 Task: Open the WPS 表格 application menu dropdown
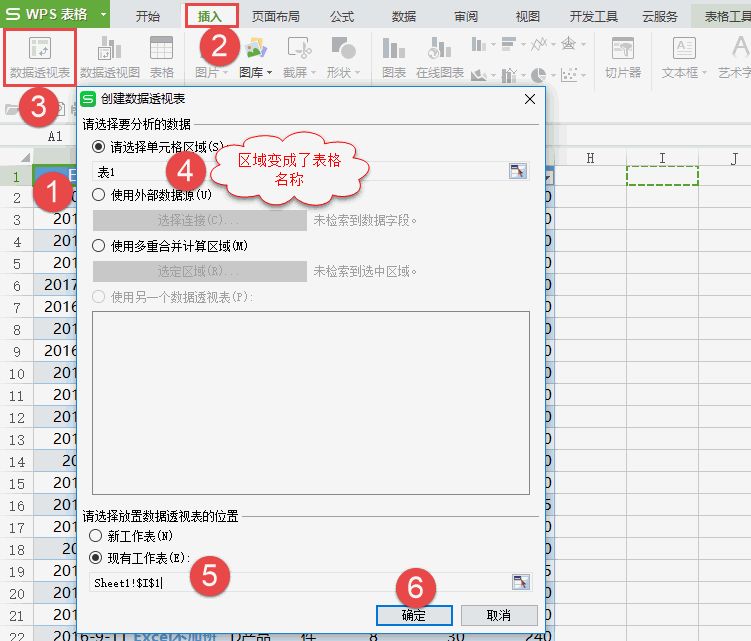coord(103,14)
